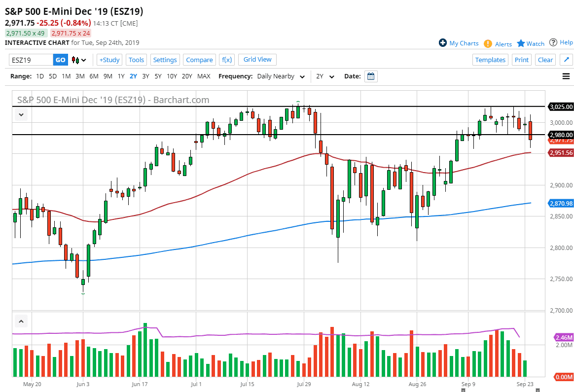
Task: Click the orange Alerts bell icon
Action: click(488, 44)
